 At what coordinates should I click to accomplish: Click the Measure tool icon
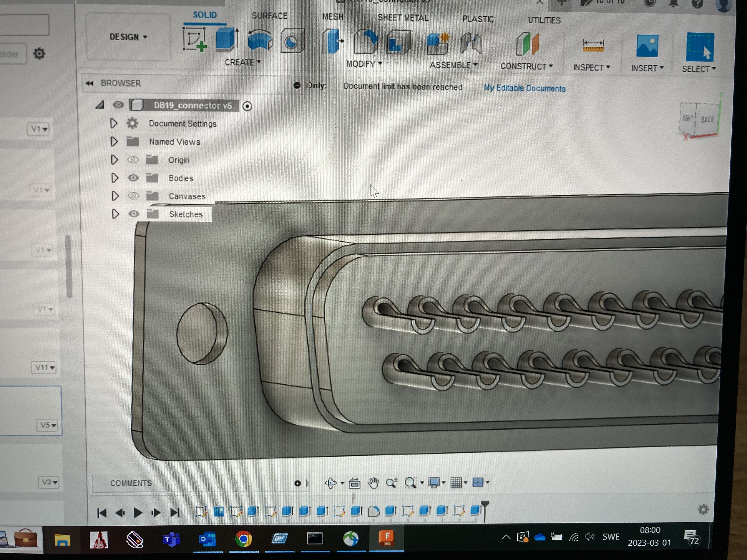(593, 46)
